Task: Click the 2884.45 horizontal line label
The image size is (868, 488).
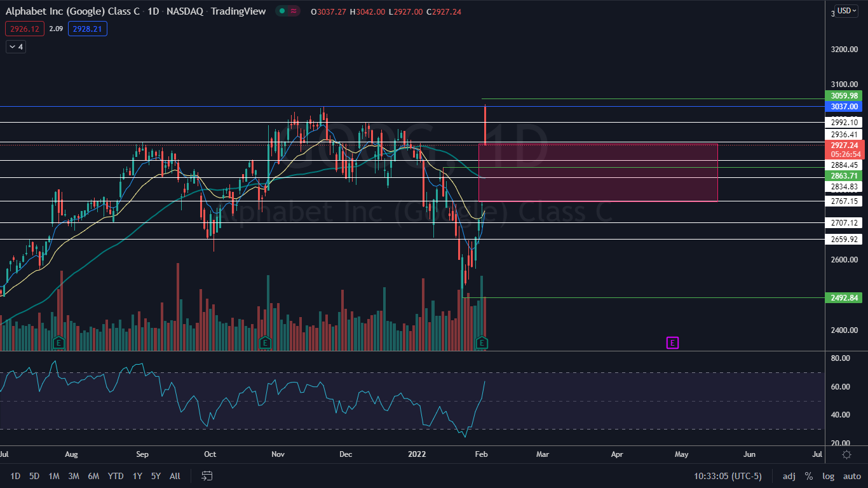Action: pyautogui.click(x=843, y=165)
